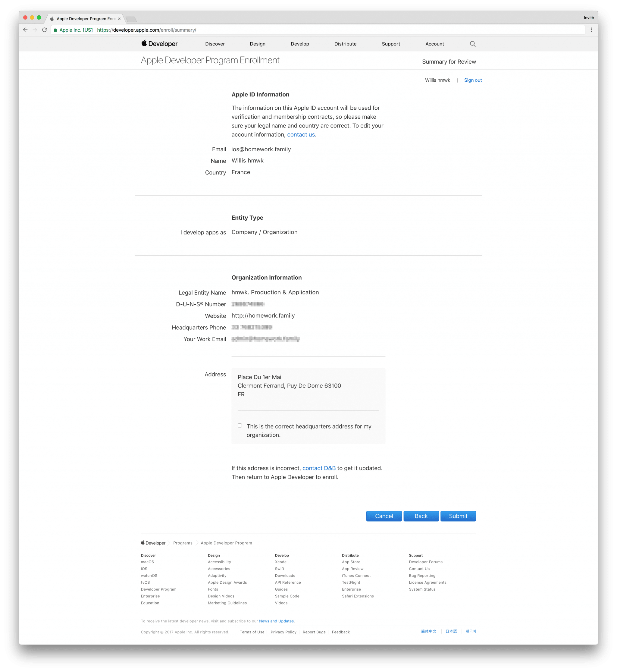
Task: Open Safari Extensions footer link
Action: pyautogui.click(x=358, y=596)
